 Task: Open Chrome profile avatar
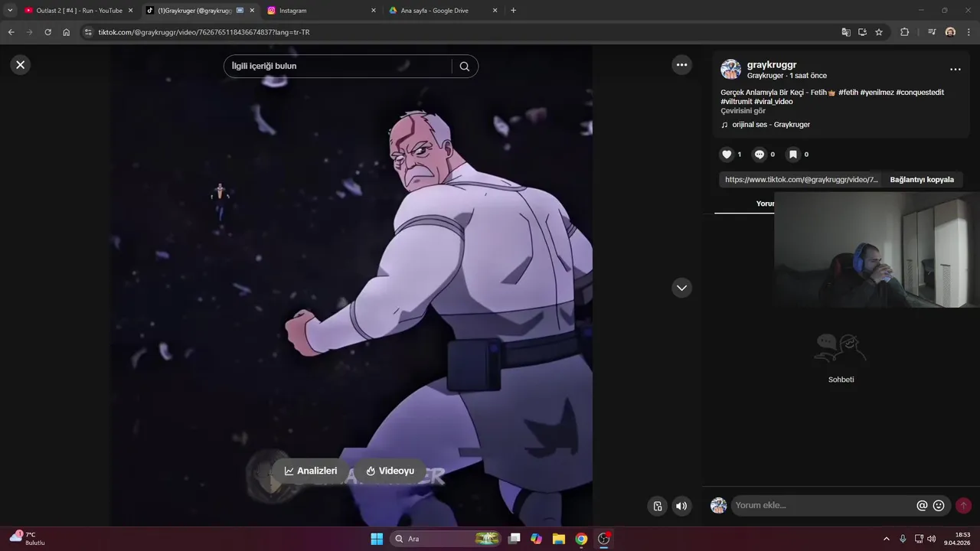coord(950,32)
